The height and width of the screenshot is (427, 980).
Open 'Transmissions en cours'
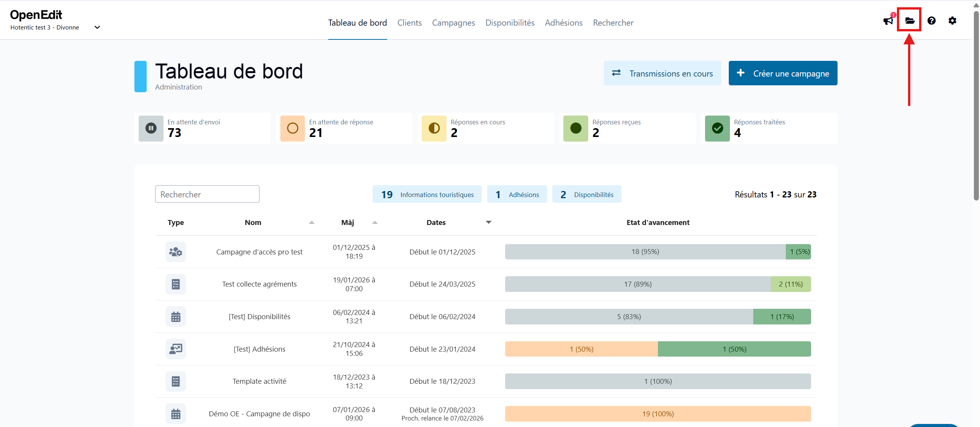click(662, 73)
